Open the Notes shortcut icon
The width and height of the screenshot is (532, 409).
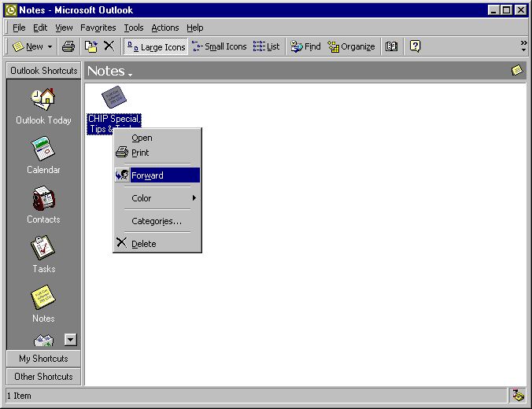point(43,297)
